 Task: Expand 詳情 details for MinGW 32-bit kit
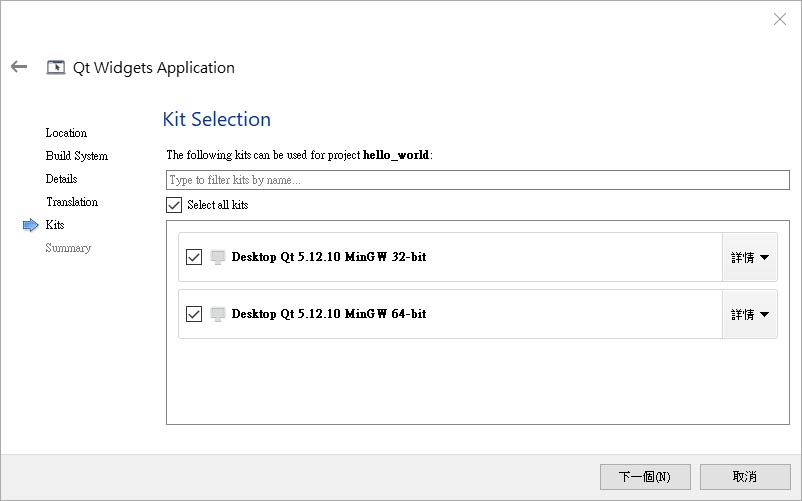click(749, 257)
